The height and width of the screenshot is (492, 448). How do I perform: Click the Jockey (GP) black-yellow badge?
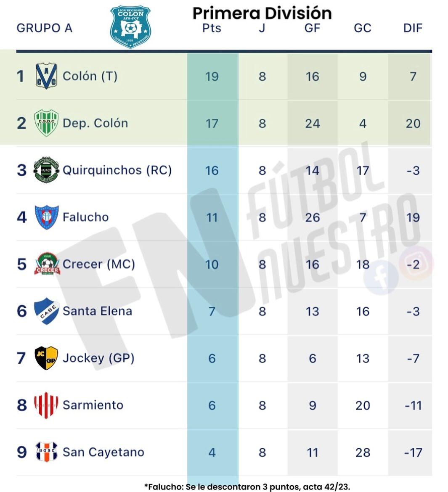pyautogui.click(x=46, y=358)
